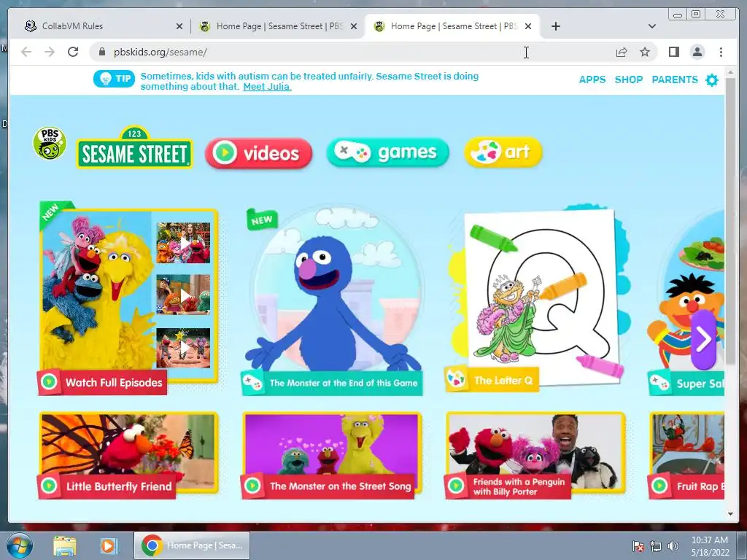This screenshot has width=747, height=560.
Task: Click the padlock site info icon
Action: [101, 52]
